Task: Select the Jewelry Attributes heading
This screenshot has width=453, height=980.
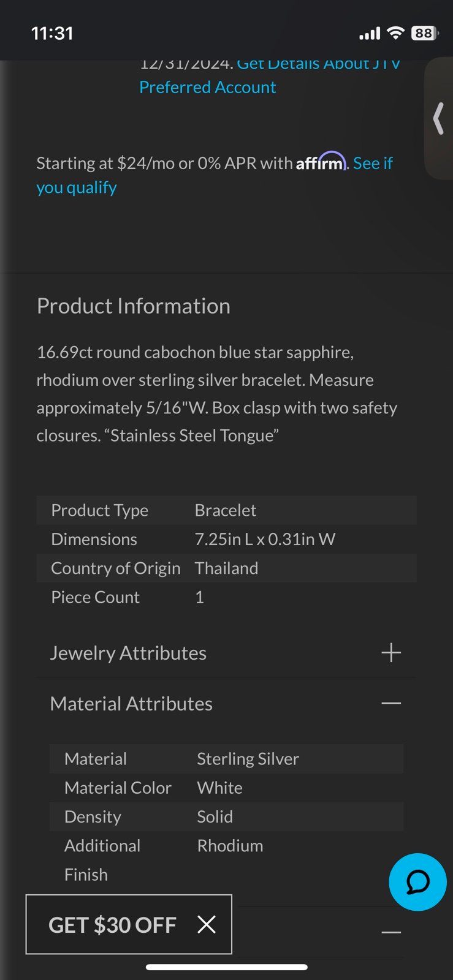Action: 128,653
